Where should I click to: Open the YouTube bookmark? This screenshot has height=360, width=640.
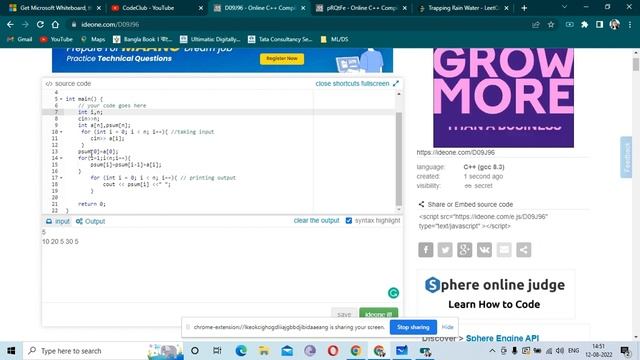click(56, 39)
